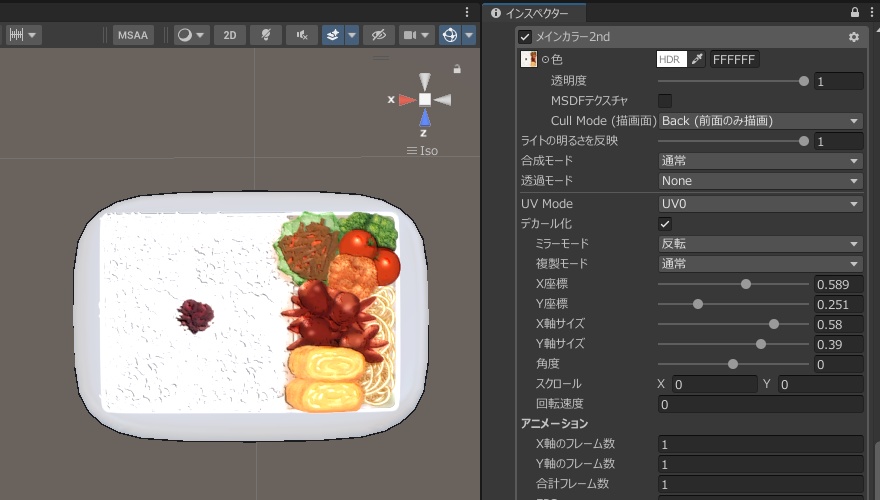Screen dimensions: 880x500
Task: Click the Y軸サイズ slider handle
Action: [761, 344]
